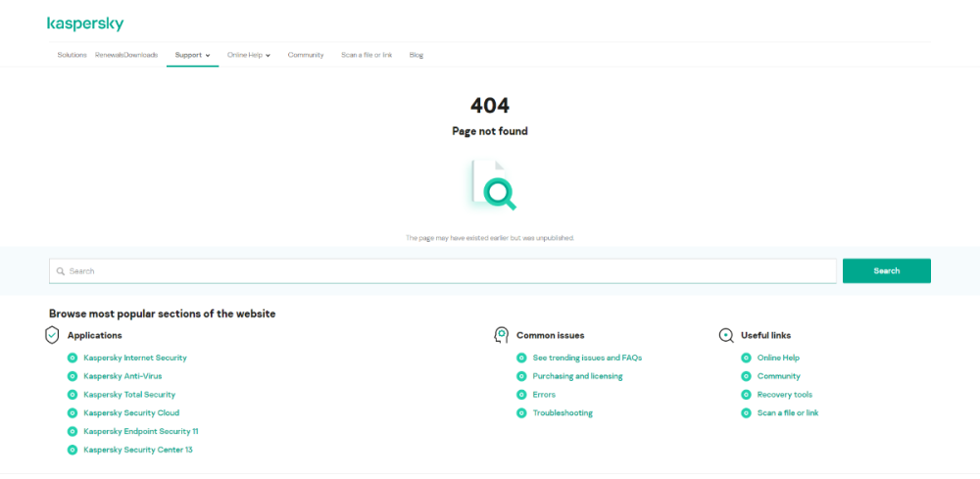This screenshot has width=980, height=479.
Task: Focus the Search input field
Action: 443,271
